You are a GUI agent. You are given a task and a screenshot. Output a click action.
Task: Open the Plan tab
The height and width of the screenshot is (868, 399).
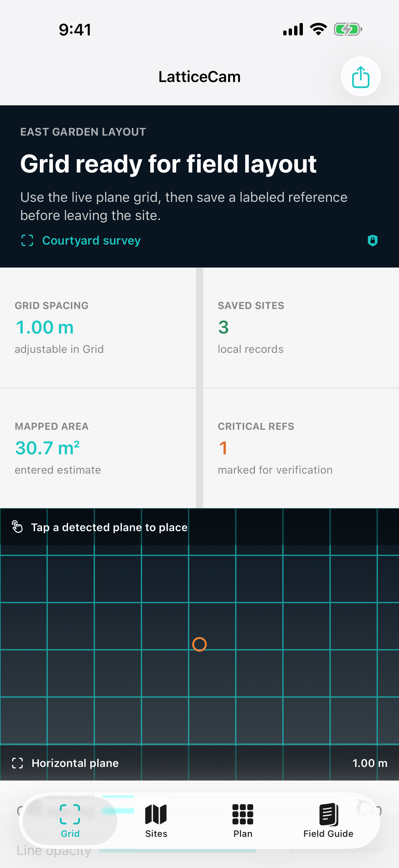pyautogui.click(x=242, y=821)
